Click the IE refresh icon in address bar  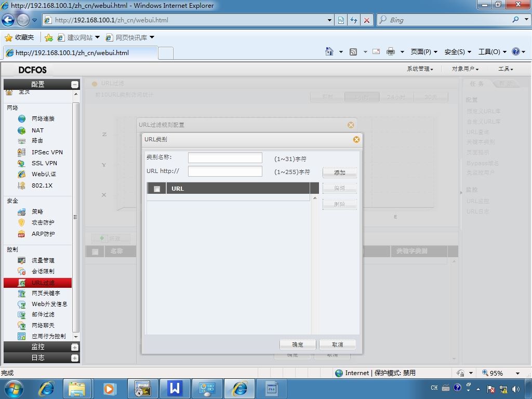(x=354, y=20)
